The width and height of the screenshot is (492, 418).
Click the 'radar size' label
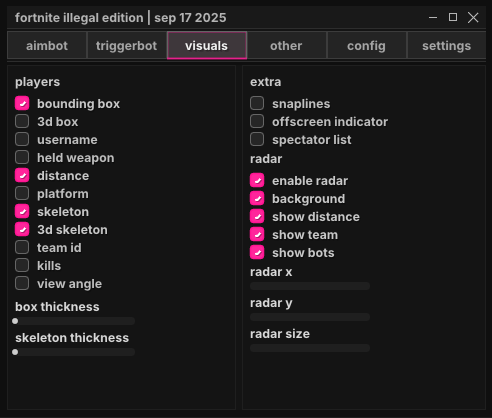click(280, 334)
